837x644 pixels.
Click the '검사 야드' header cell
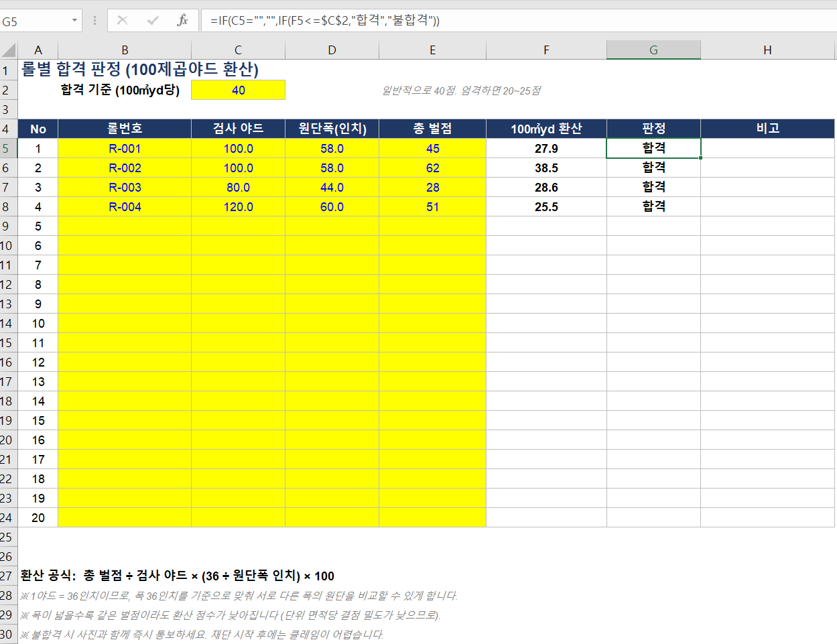(238, 129)
